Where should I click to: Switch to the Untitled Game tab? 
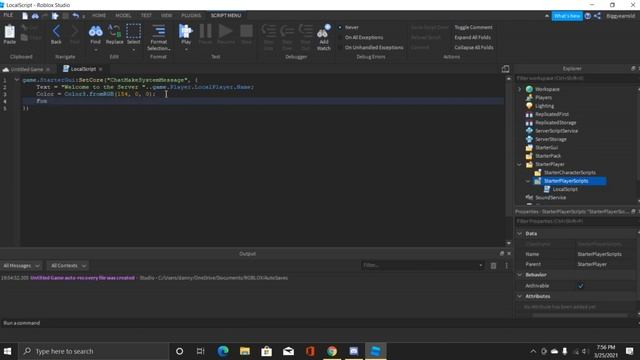click(26, 69)
